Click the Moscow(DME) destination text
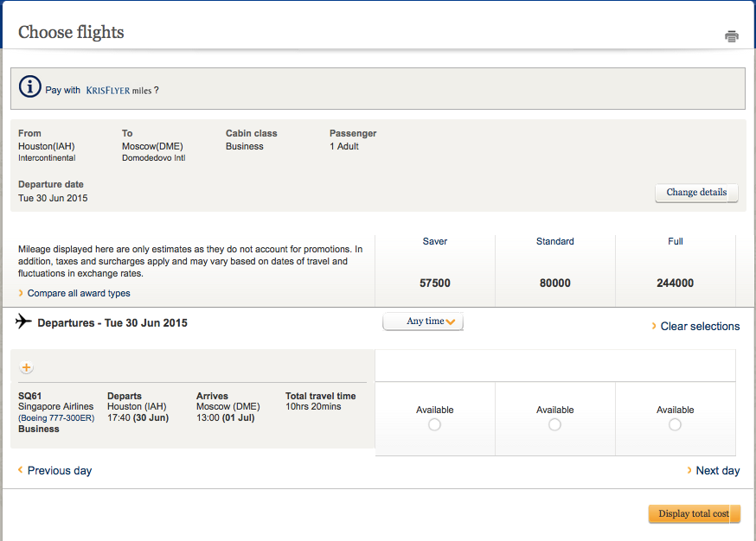 point(152,146)
